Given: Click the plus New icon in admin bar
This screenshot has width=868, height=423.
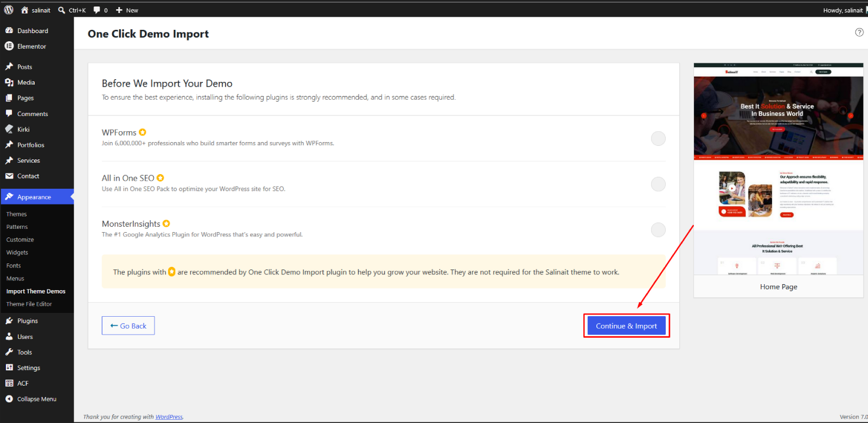Looking at the screenshot, I should [x=119, y=10].
